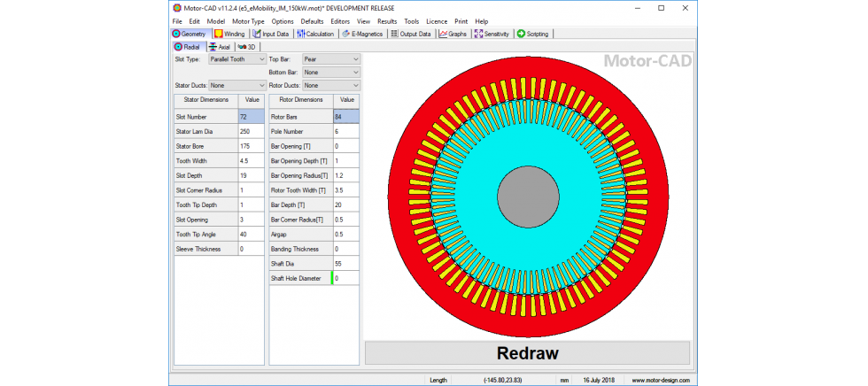Select the Axial sub-tab
This screenshot has width=868, height=386.
coord(221,47)
